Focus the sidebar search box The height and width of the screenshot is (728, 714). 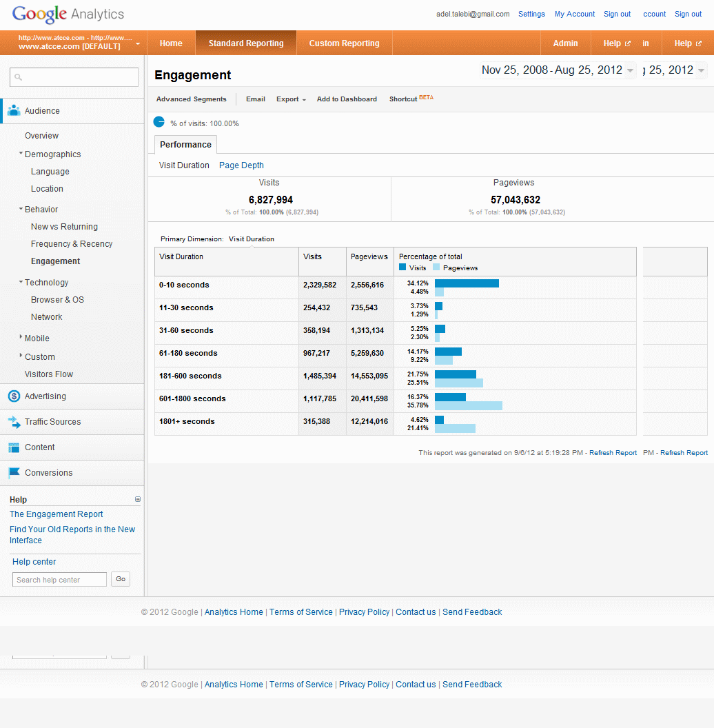tap(74, 77)
